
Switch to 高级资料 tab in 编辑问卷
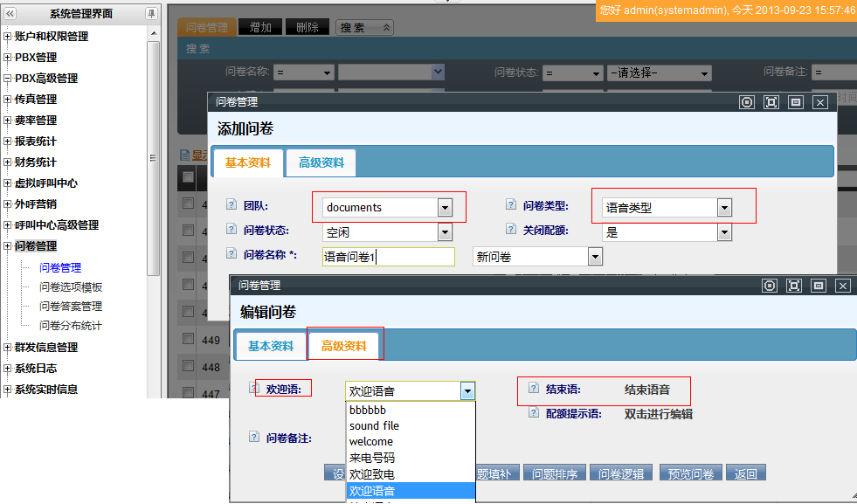tap(344, 346)
